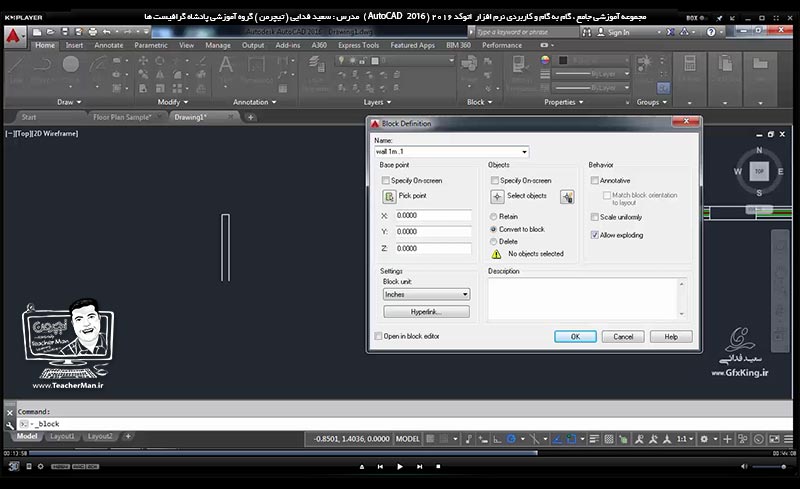The width and height of the screenshot is (800, 489).
Task: Click Cancel in Block Definition dialog
Action: coord(623,336)
